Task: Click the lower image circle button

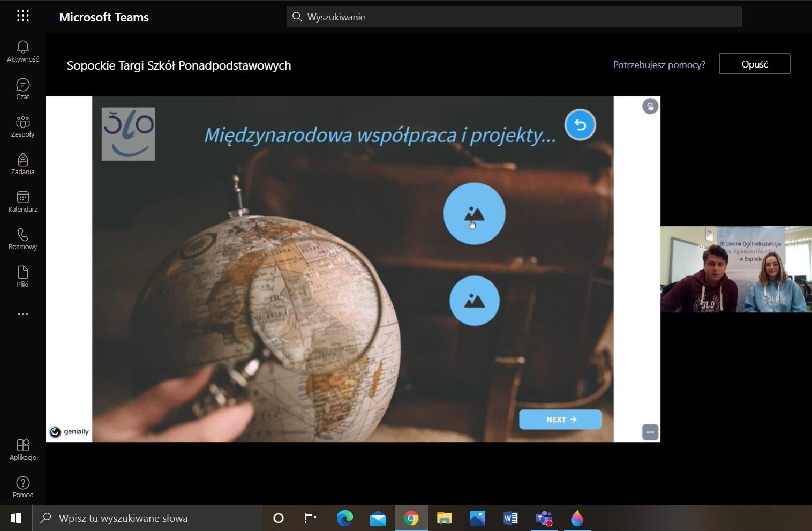Action: pos(474,301)
